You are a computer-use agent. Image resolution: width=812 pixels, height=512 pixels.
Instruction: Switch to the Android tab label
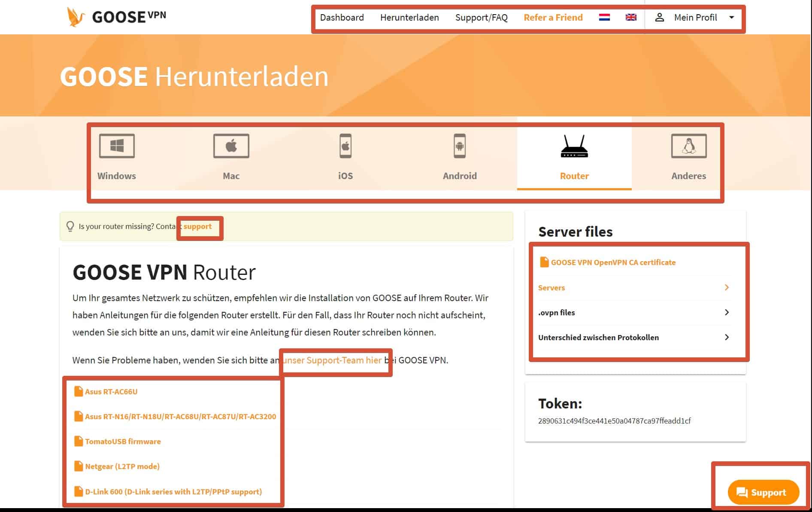click(460, 176)
